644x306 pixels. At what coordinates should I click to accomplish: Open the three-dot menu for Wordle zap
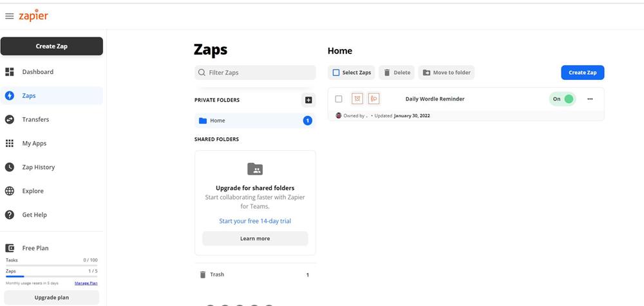coord(590,99)
